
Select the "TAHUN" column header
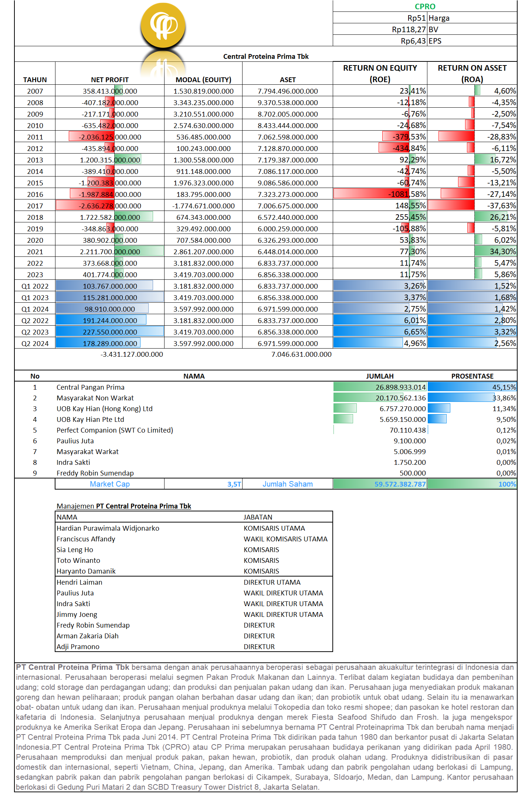point(35,80)
